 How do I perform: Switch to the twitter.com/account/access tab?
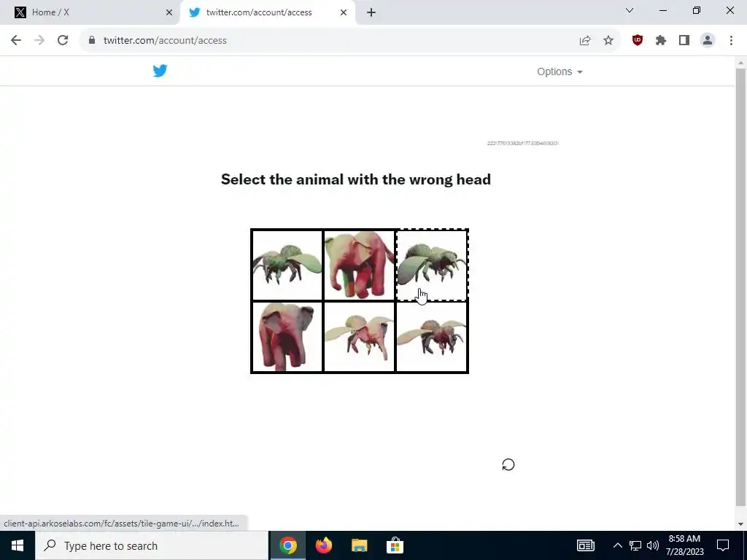tap(267, 12)
